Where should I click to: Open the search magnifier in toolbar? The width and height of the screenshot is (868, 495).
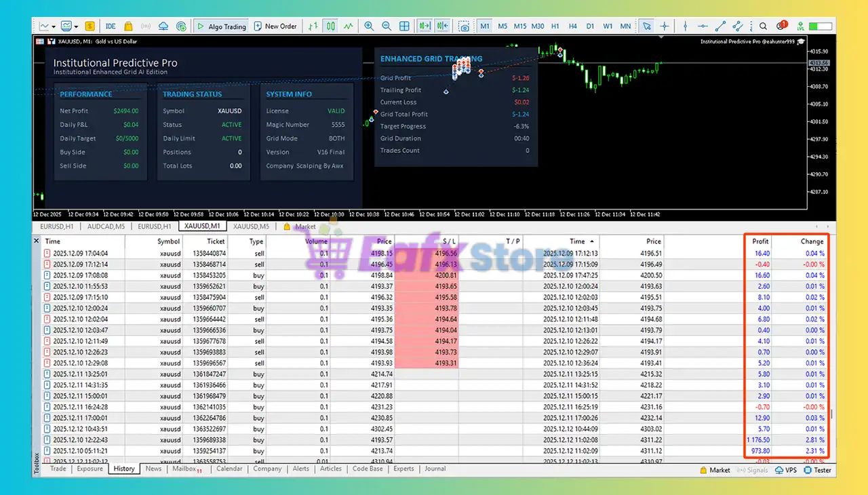pos(763,26)
